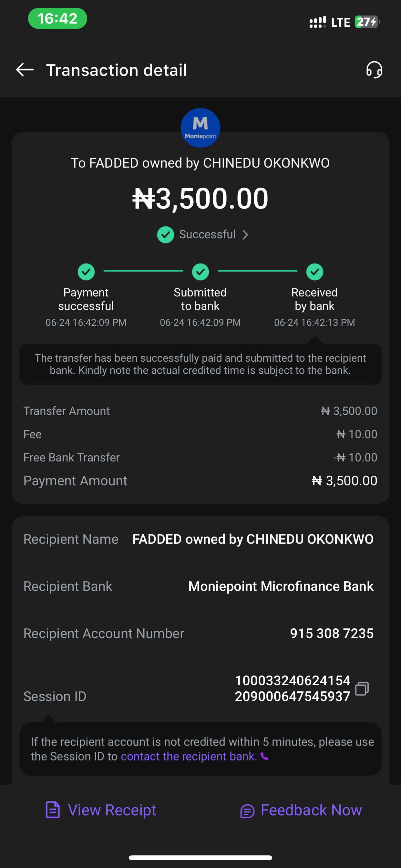Tap the Feedback Now chat icon

247,811
